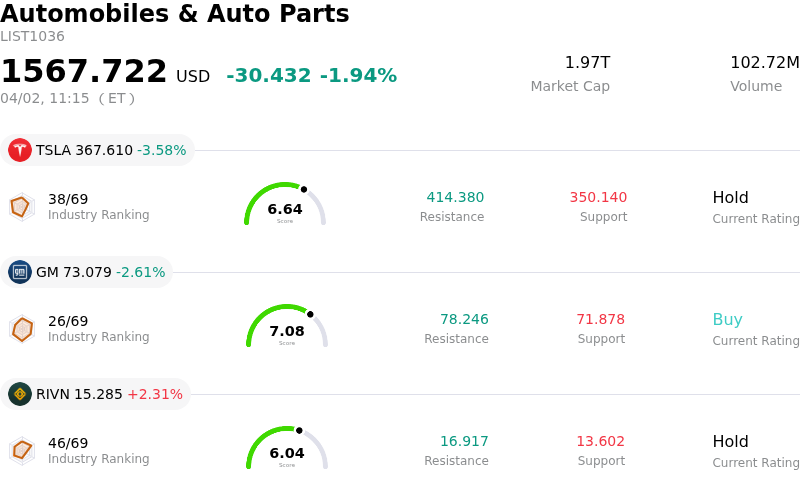
Task: Click RIVN industry ranking radar icon
Action: 21,450
